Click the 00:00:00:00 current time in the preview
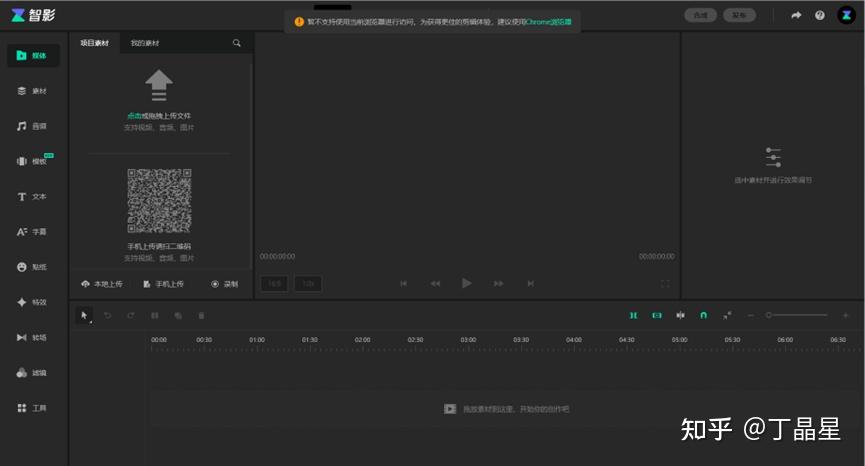This screenshot has width=865, height=466. [x=277, y=256]
